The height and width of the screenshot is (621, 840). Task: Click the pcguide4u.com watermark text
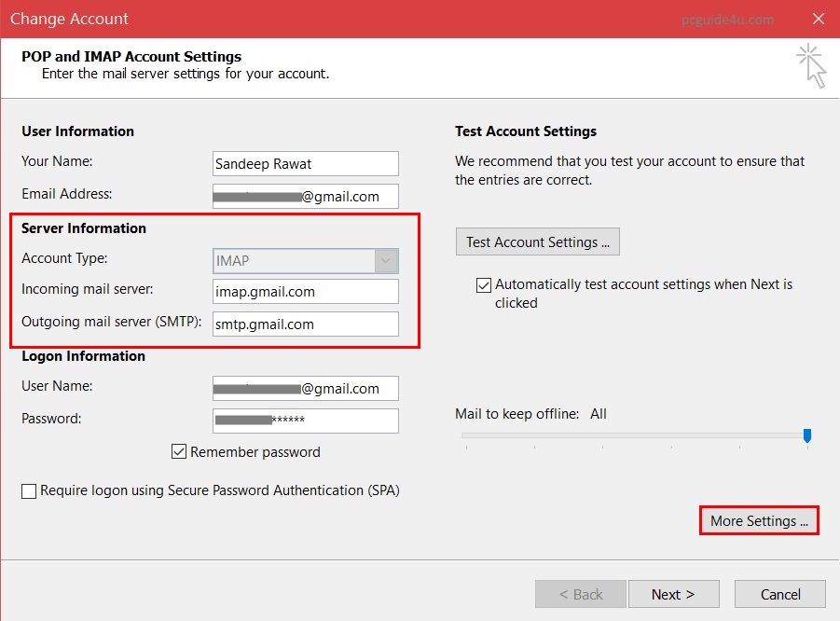point(727,20)
